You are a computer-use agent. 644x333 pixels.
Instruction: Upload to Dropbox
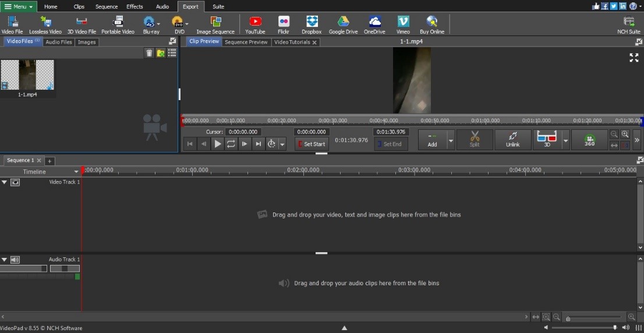tap(312, 25)
